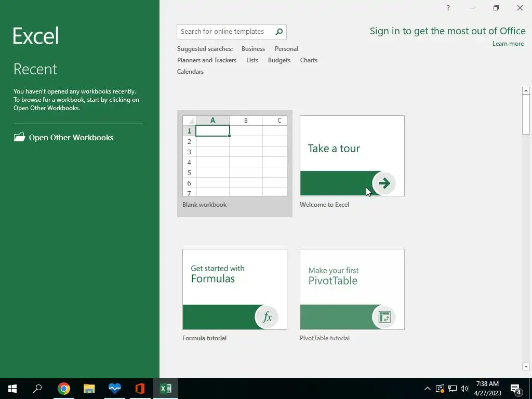Viewport: 532px width, 399px height.
Task: Open the Office app in the taskbar
Action: (140, 388)
